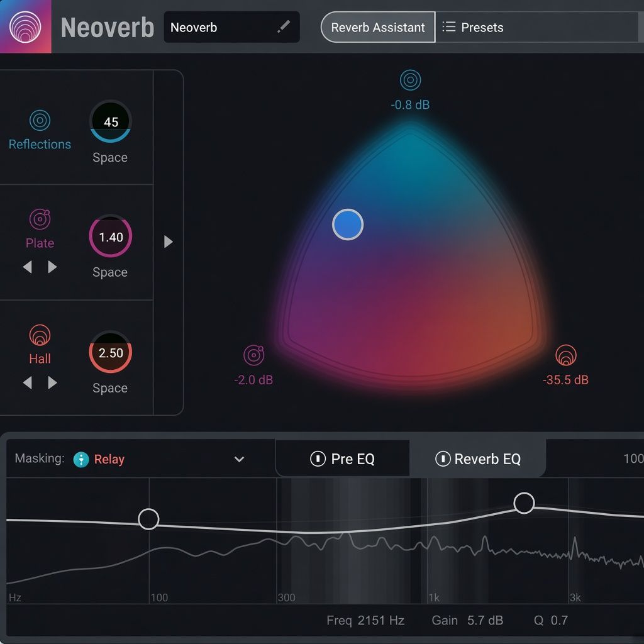
Task: Switch to next Plate type
Action: click(x=52, y=267)
